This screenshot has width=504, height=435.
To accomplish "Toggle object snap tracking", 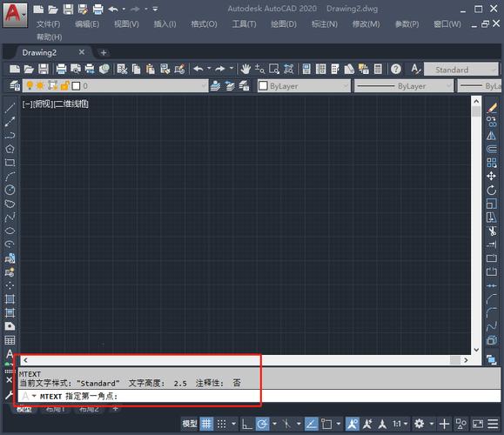I will (x=311, y=424).
